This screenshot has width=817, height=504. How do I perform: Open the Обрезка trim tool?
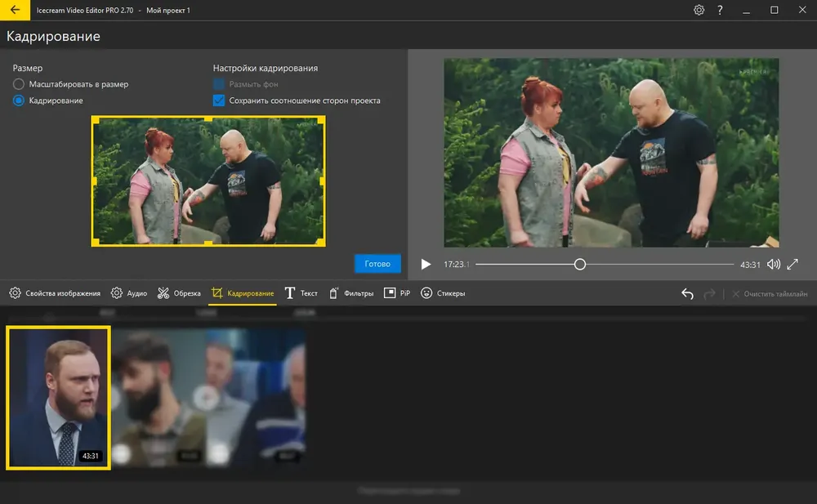(x=179, y=293)
